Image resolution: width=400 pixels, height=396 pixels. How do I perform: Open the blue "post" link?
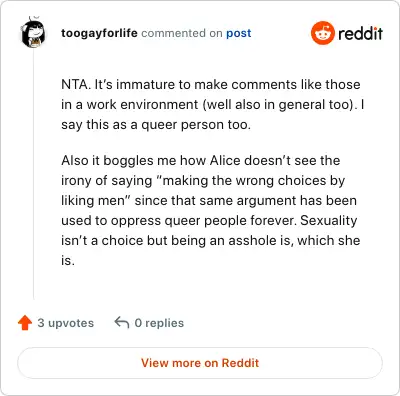pos(239,33)
